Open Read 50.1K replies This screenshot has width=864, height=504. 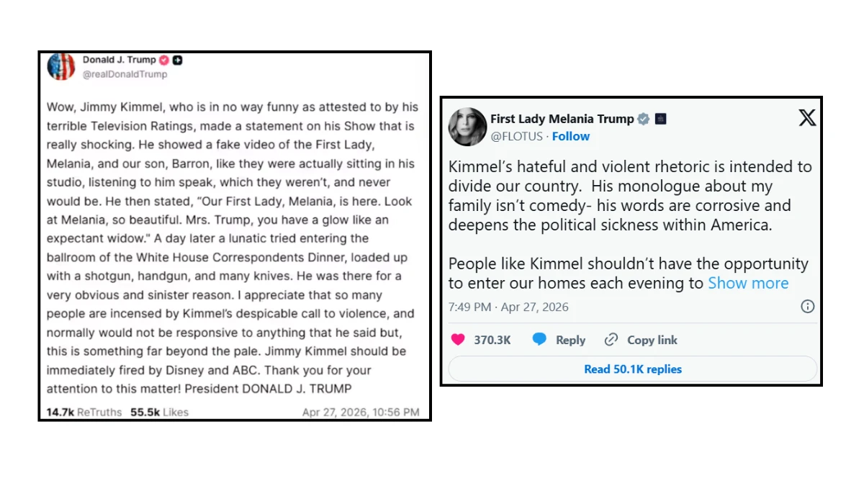pyautogui.click(x=632, y=369)
